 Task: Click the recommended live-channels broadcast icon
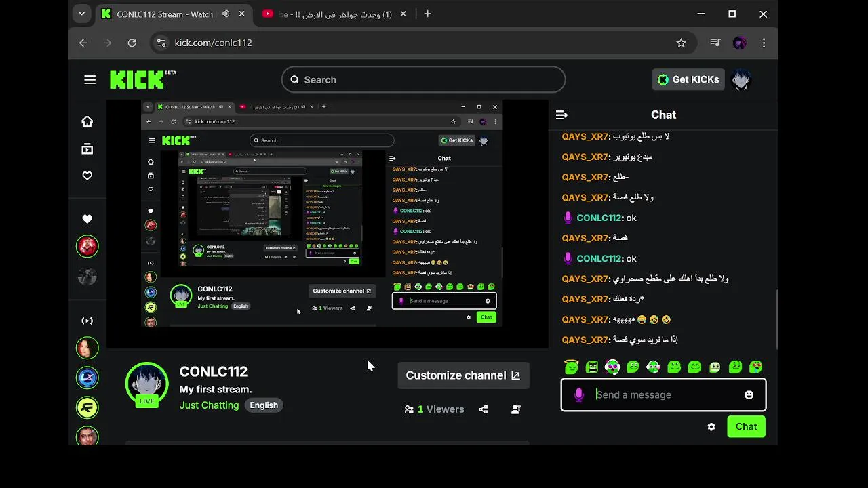click(x=87, y=321)
